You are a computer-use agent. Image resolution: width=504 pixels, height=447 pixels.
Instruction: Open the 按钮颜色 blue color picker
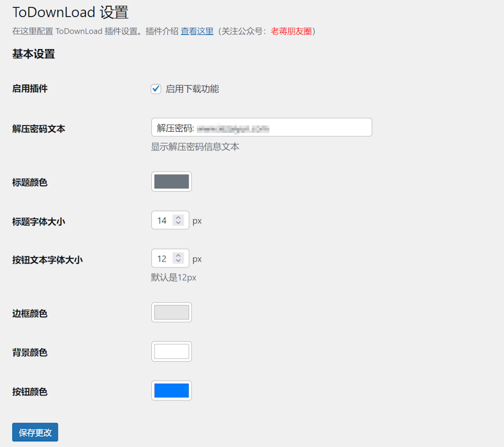point(172,390)
